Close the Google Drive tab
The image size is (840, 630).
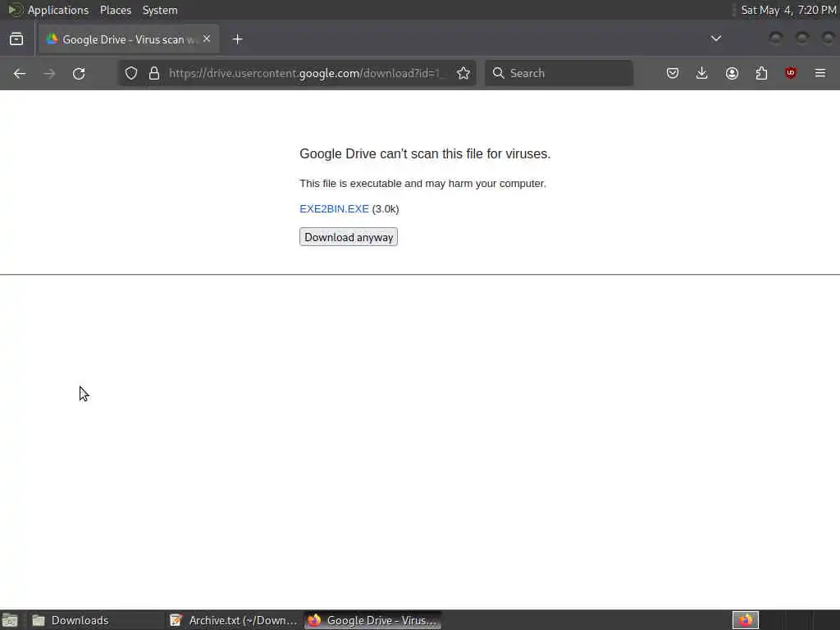[207, 39]
